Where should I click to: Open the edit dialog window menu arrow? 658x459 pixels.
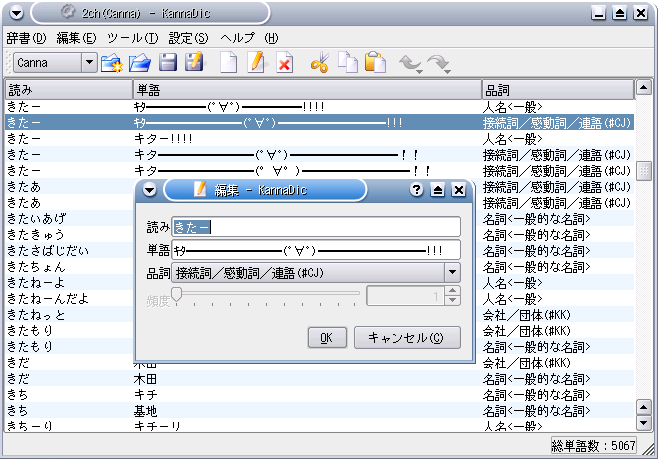click(x=149, y=190)
